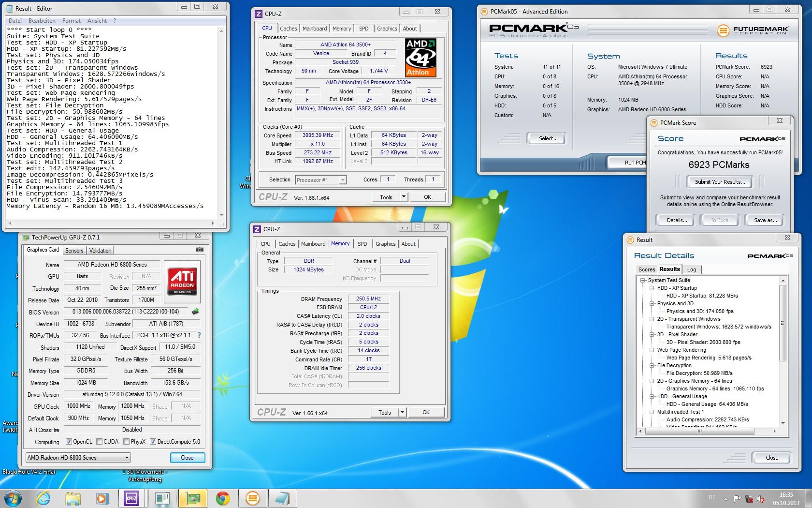Click the 3D - Pixel Shader tree item
The height and width of the screenshot is (508, 812).
[x=677, y=334]
